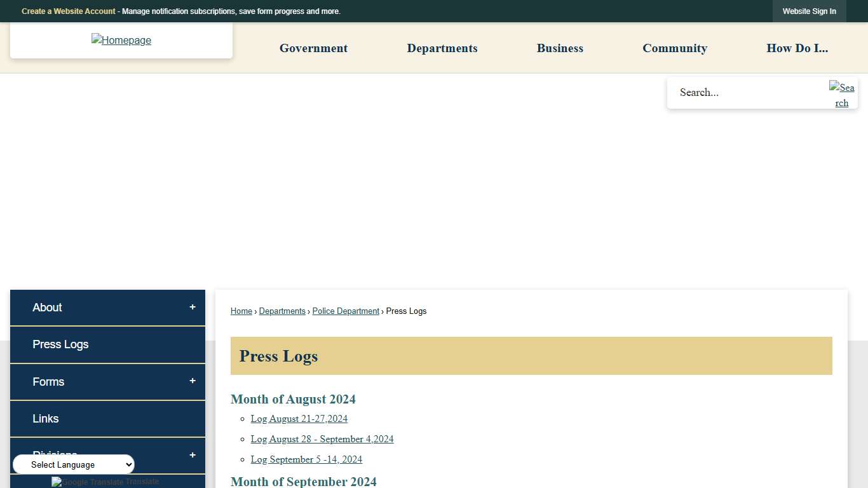Open Log August 21-27, 2024

click(x=299, y=419)
